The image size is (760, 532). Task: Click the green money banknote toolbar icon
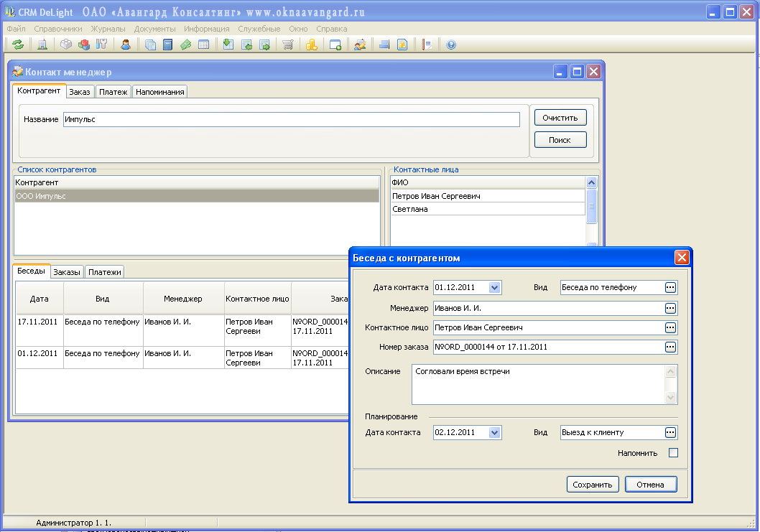click(186, 45)
